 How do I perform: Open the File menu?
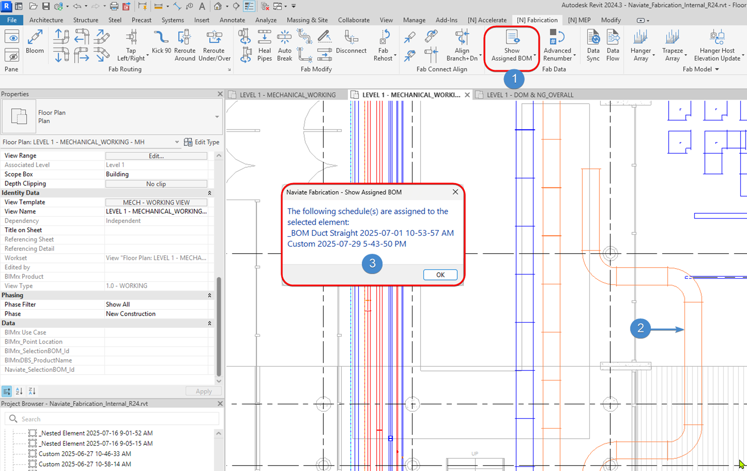pos(11,20)
